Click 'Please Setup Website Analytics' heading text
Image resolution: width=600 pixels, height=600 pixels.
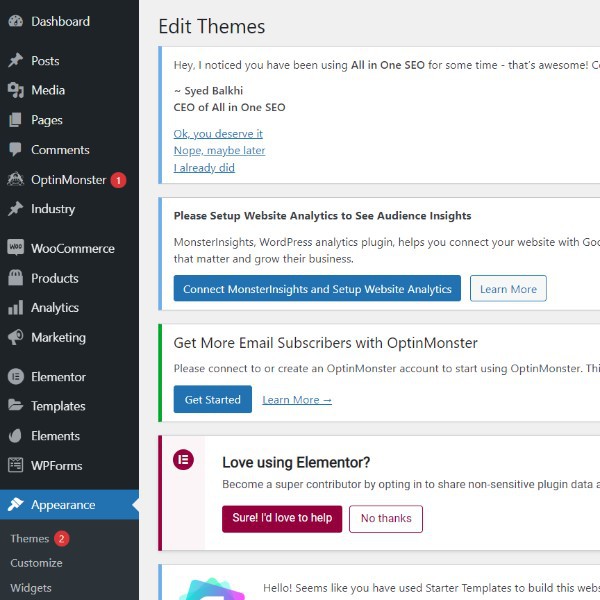(x=323, y=215)
